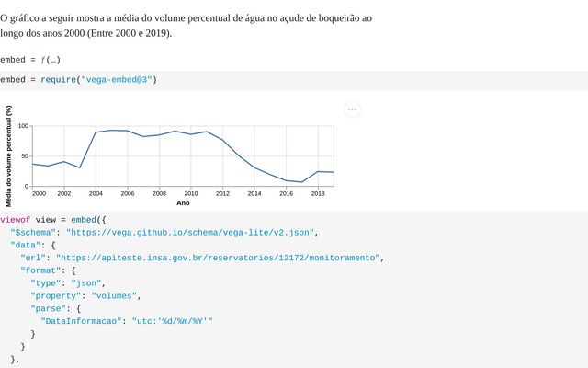Screen dimensions: 588x368
Task: Click the 'embed = ƒ(…)' cell output
Action: coord(30,60)
